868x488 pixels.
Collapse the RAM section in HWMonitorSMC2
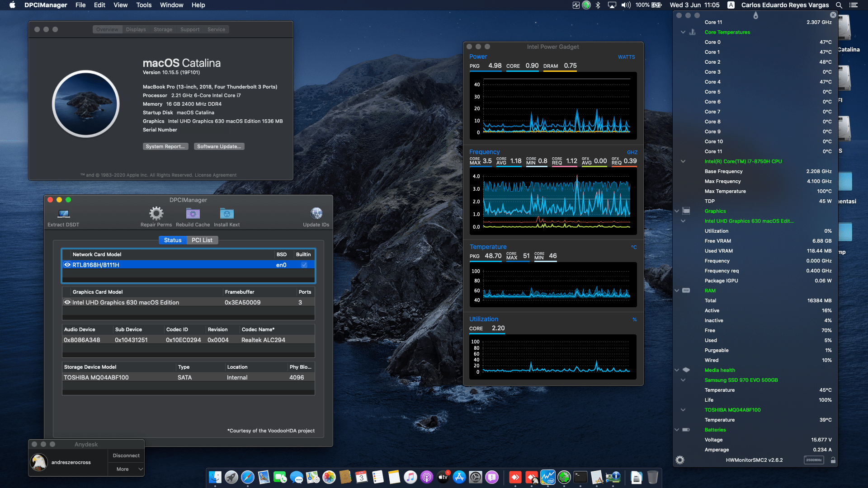677,291
